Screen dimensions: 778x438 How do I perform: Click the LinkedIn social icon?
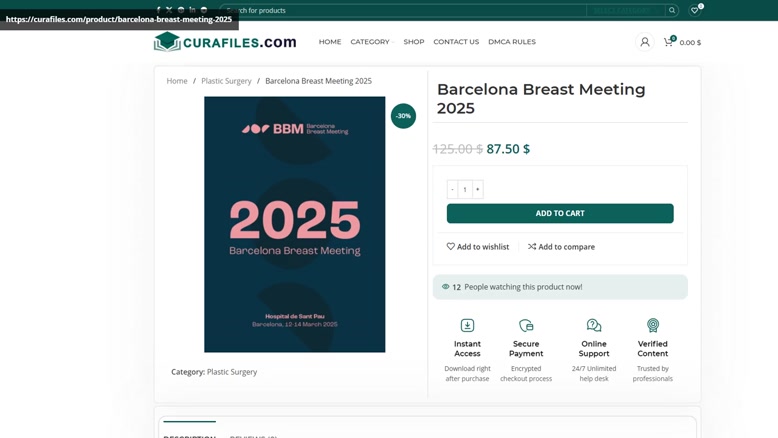pos(192,10)
